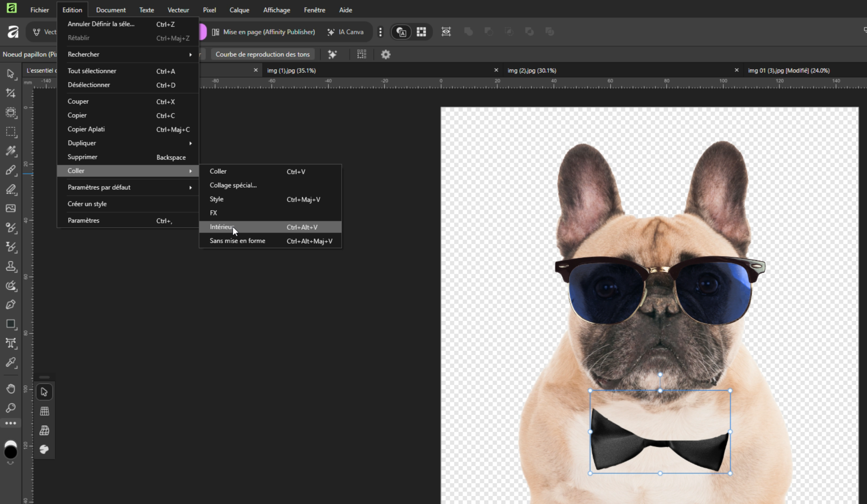Select the color picker eyedropper tool
The height and width of the screenshot is (504, 867).
click(x=11, y=362)
